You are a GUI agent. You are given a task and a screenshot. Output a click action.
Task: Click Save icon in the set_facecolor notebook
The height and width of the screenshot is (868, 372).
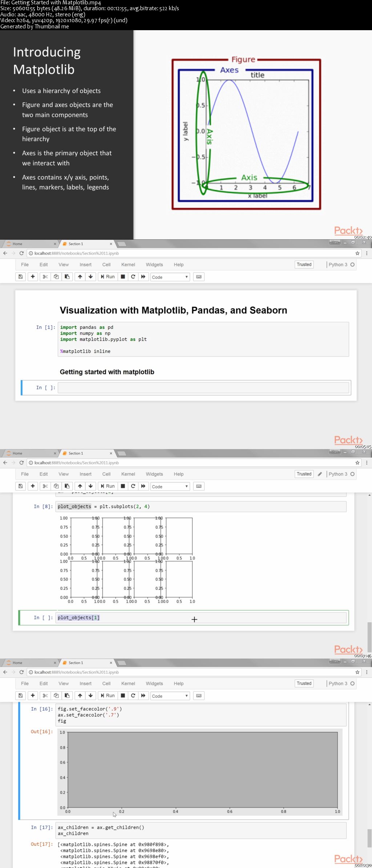[21, 696]
